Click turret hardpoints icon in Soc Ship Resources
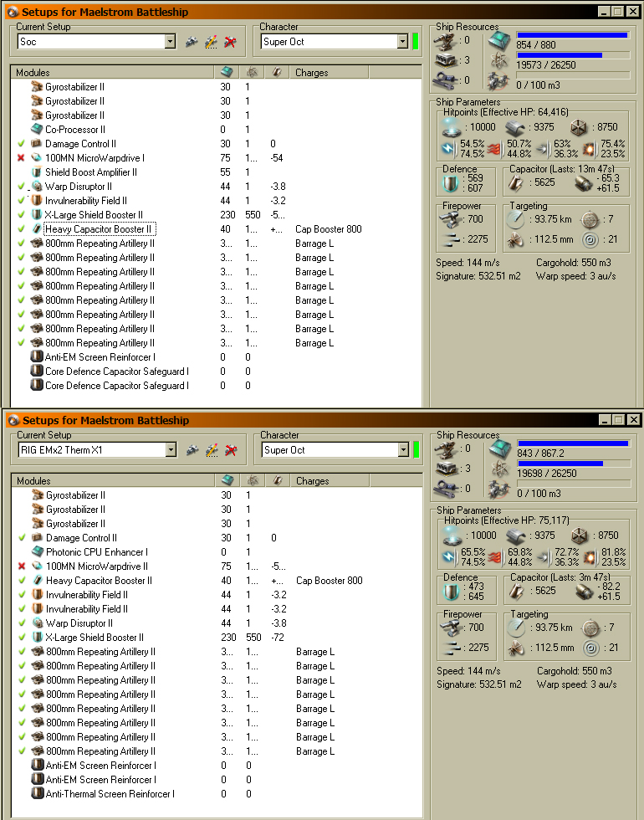The image size is (644, 820). [446, 41]
